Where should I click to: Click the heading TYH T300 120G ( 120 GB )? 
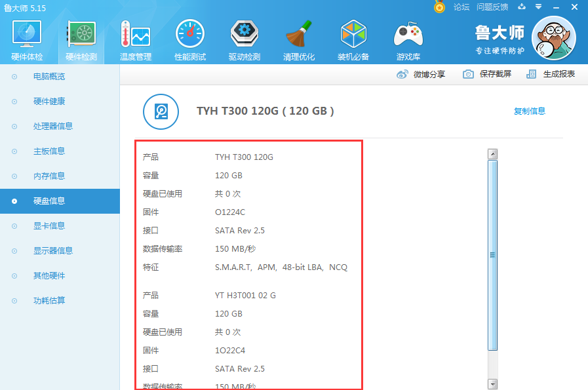pyautogui.click(x=265, y=111)
